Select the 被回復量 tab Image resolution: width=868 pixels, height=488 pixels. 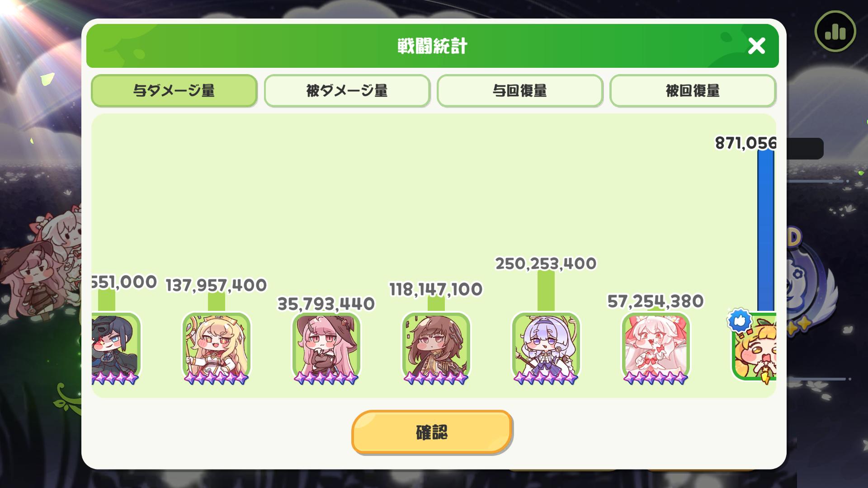(693, 91)
